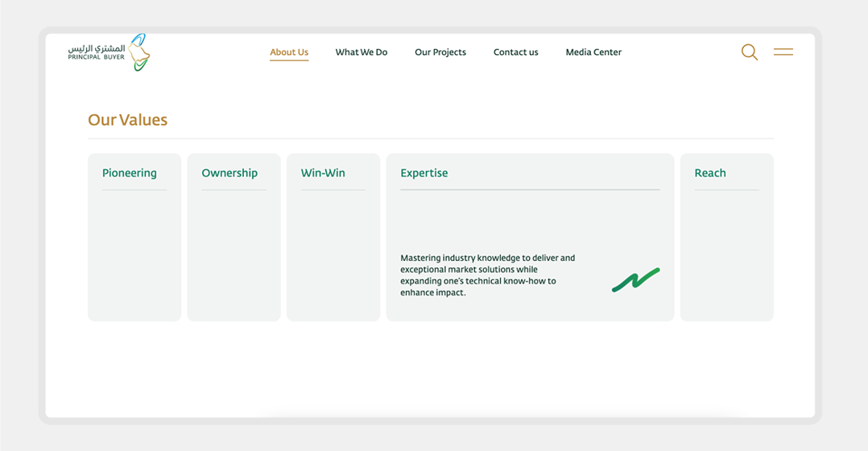The width and height of the screenshot is (868, 451).
Task: Navigate to Our Projects
Action: pos(440,52)
